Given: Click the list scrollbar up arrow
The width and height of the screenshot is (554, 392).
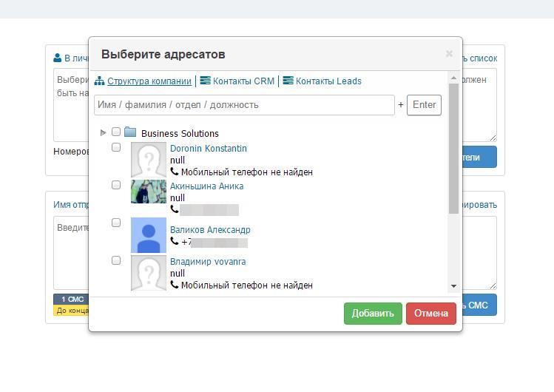Looking at the screenshot, I should click(453, 78).
